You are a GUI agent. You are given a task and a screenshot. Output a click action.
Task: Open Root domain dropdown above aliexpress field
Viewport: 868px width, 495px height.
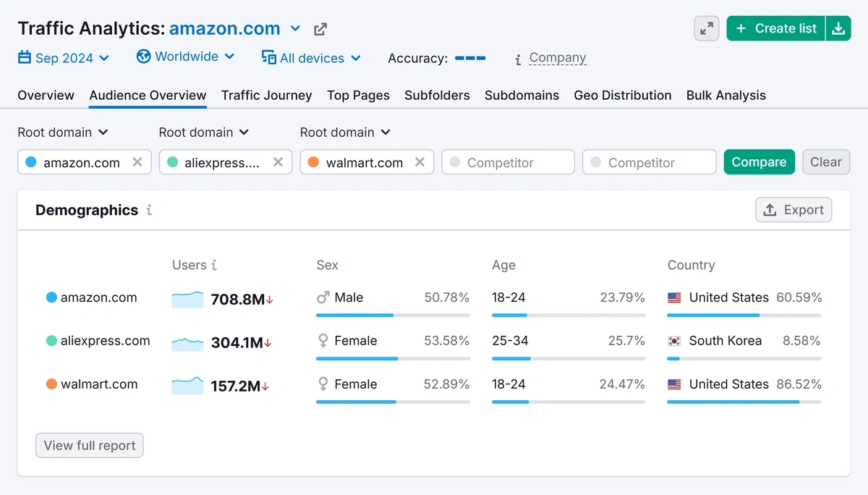pos(204,132)
